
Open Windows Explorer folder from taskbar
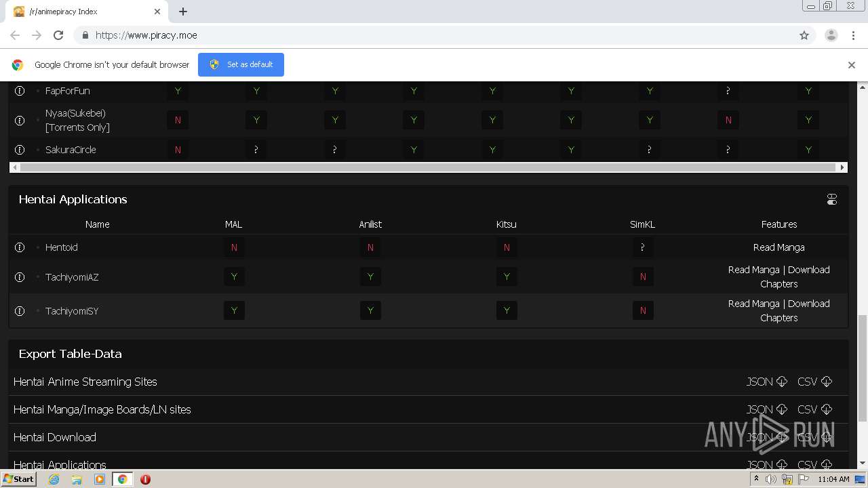pyautogui.click(x=77, y=479)
